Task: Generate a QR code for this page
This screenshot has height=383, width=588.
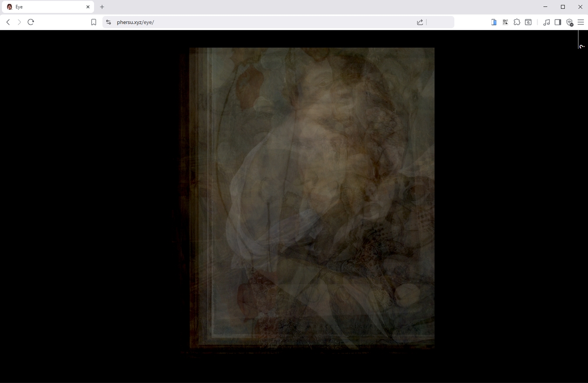Action: click(505, 22)
